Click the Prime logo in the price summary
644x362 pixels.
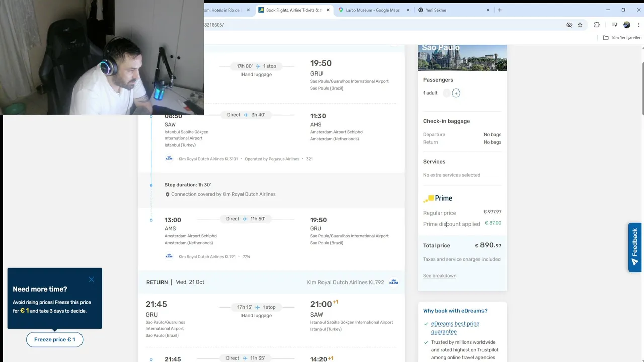(x=438, y=198)
